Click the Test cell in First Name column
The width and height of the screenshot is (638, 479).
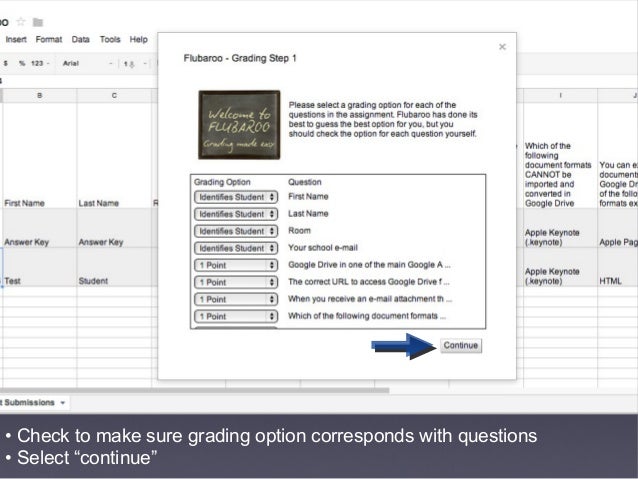click(39, 267)
